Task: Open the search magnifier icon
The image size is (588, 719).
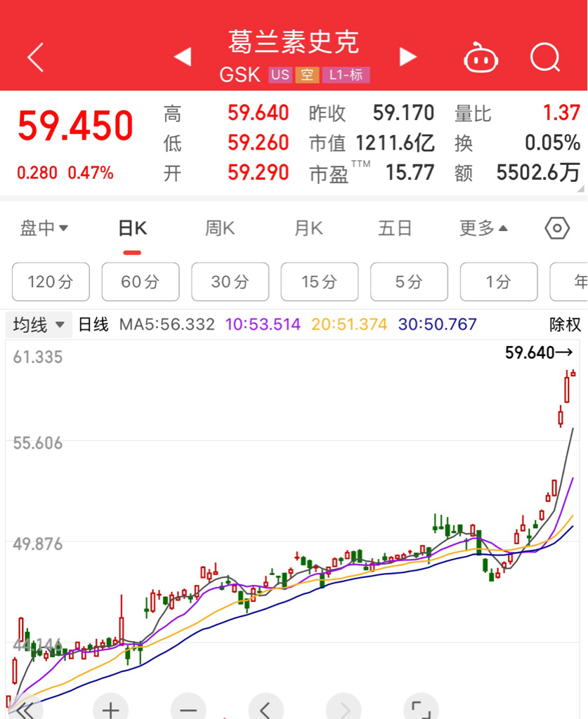Action: click(x=545, y=58)
